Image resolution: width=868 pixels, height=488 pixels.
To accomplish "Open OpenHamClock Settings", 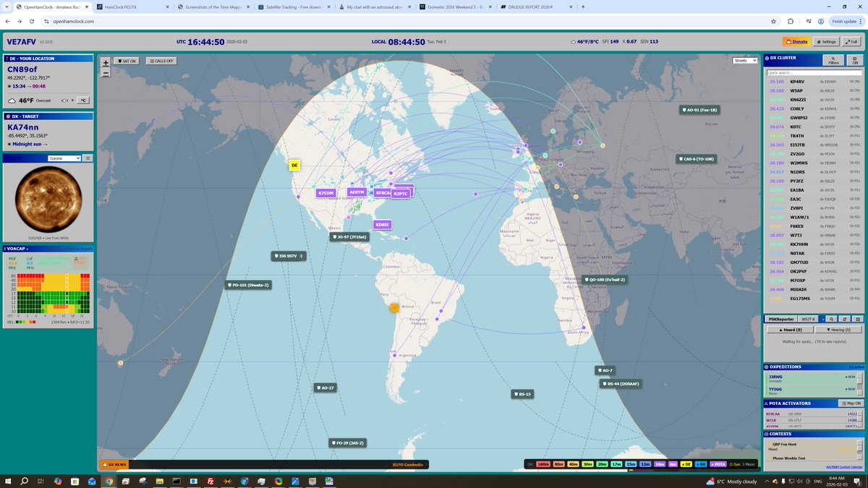I will click(x=825, y=42).
